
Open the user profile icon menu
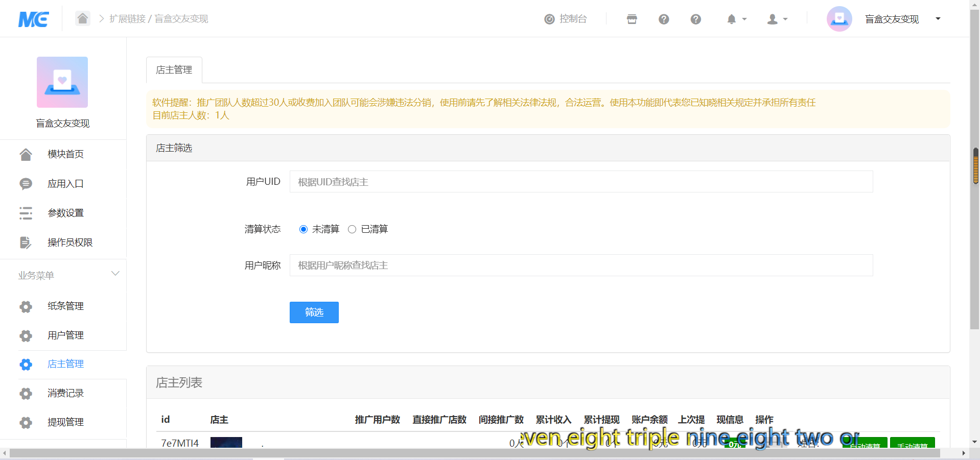[773, 19]
